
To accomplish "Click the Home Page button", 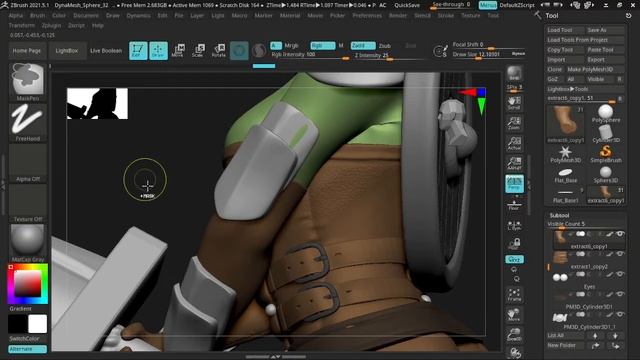I will pos(27,51).
